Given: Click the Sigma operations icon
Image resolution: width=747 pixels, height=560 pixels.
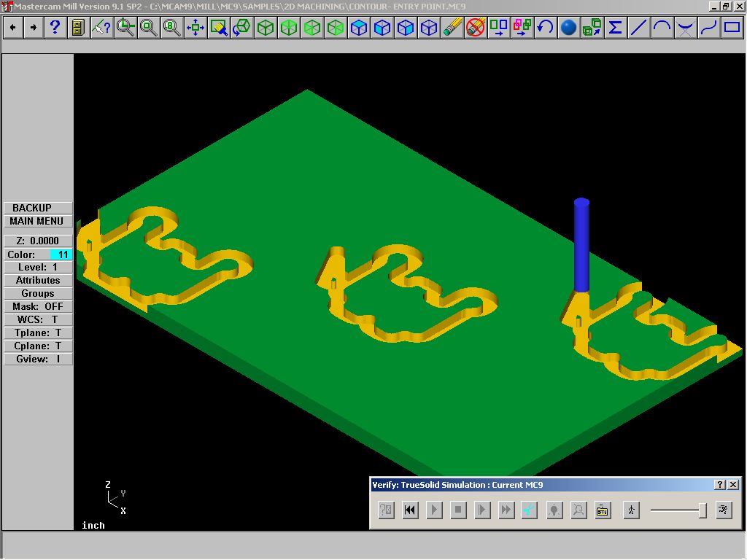Looking at the screenshot, I should [x=616, y=28].
